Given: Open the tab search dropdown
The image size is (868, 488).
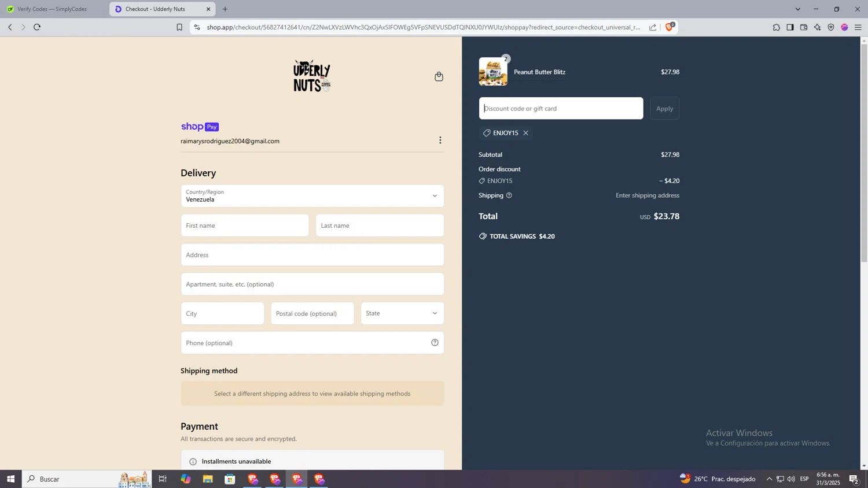Looking at the screenshot, I should pos(797,9).
